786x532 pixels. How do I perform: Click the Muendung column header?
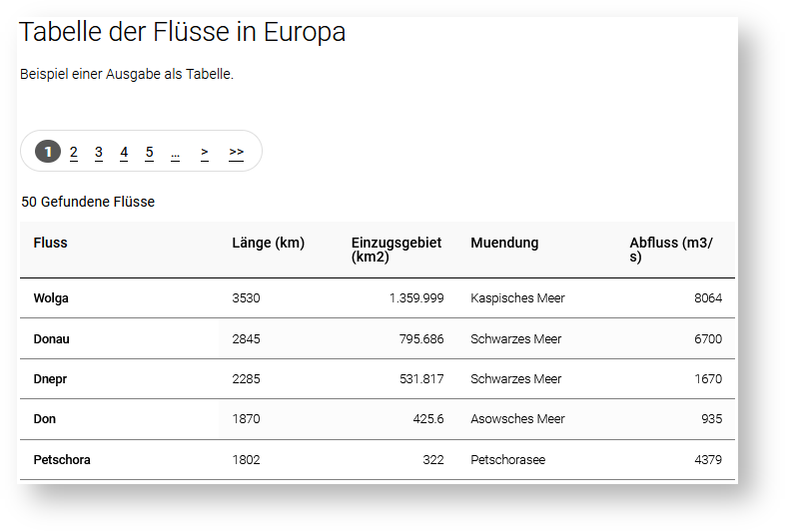coord(504,243)
